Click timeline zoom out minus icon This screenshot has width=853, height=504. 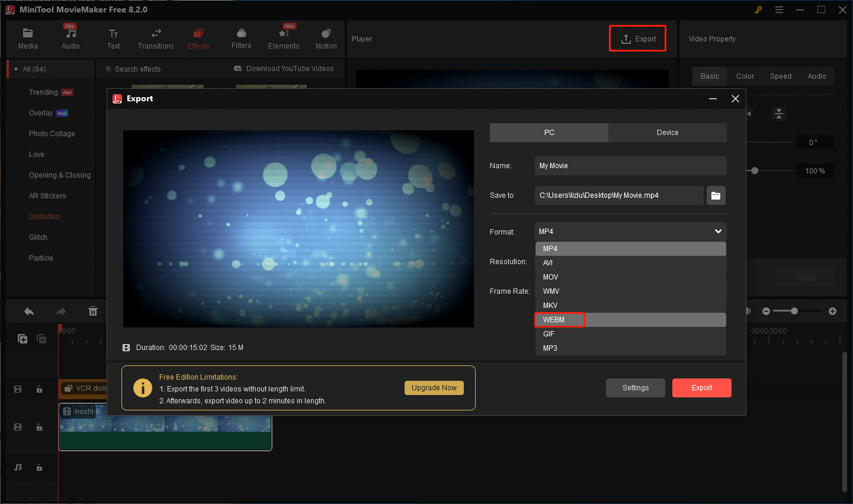click(x=766, y=312)
